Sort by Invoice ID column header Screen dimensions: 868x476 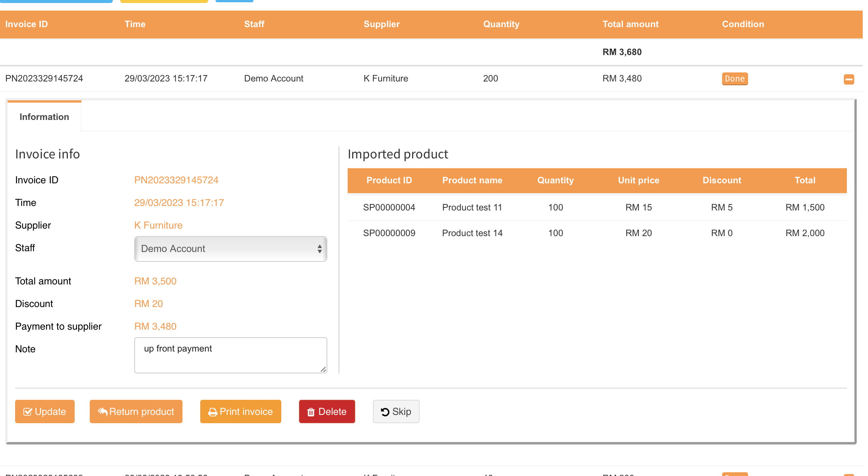[26, 24]
